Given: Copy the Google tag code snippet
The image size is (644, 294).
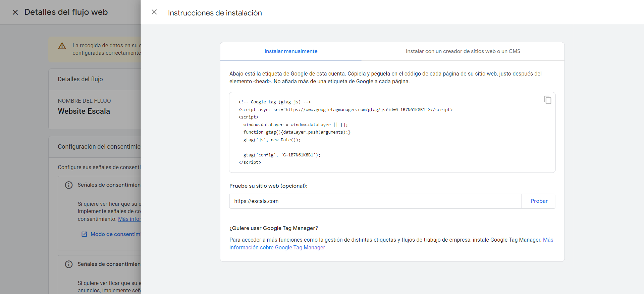Looking at the screenshot, I should [547, 100].
